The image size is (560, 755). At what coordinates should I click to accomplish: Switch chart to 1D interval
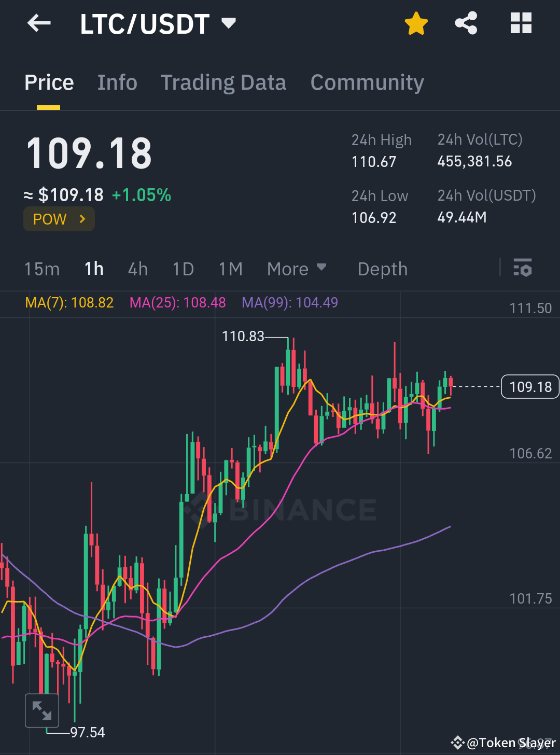[183, 269]
